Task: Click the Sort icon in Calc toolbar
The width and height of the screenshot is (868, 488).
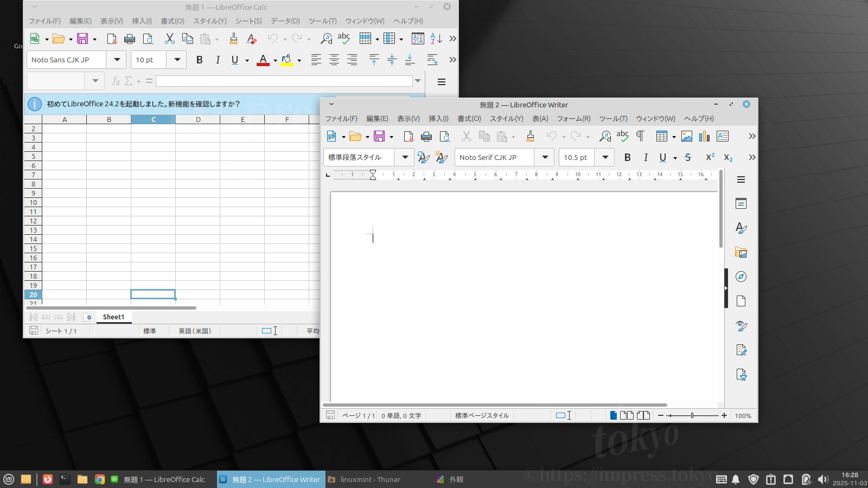Action: point(418,38)
